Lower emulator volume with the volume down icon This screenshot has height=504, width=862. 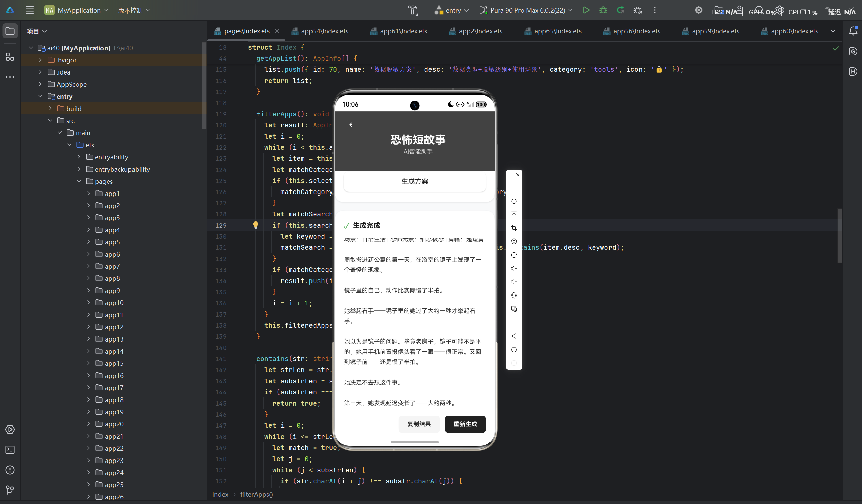tap(514, 281)
